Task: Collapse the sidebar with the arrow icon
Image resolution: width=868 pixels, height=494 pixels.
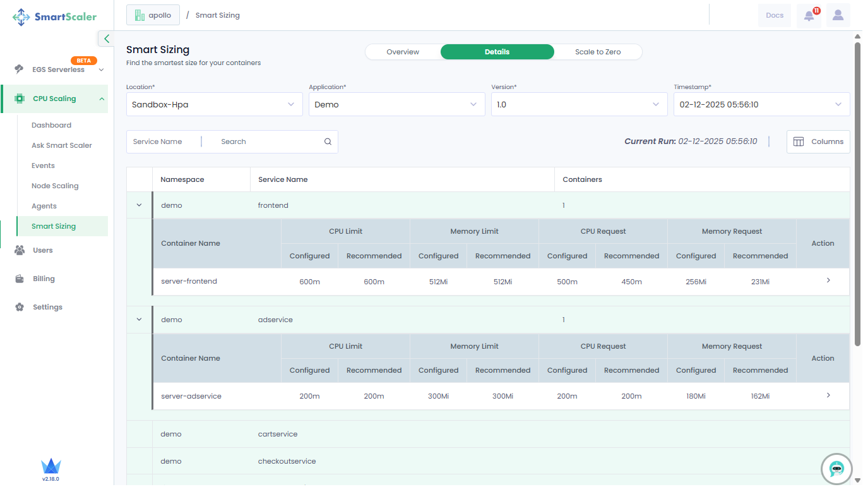Action: (106, 39)
